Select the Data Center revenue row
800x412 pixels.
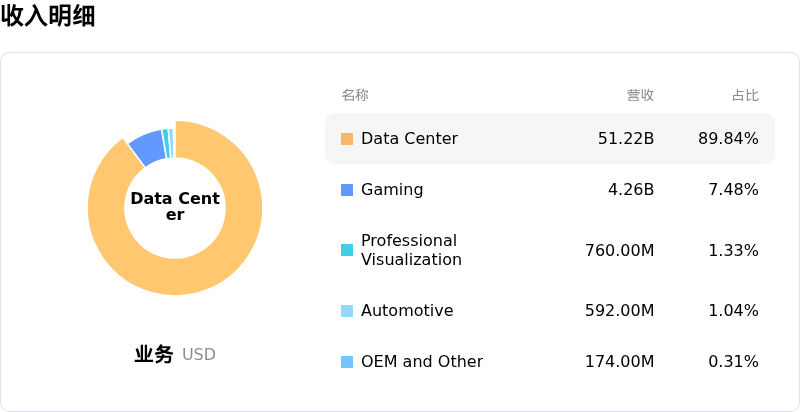(x=549, y=139)
